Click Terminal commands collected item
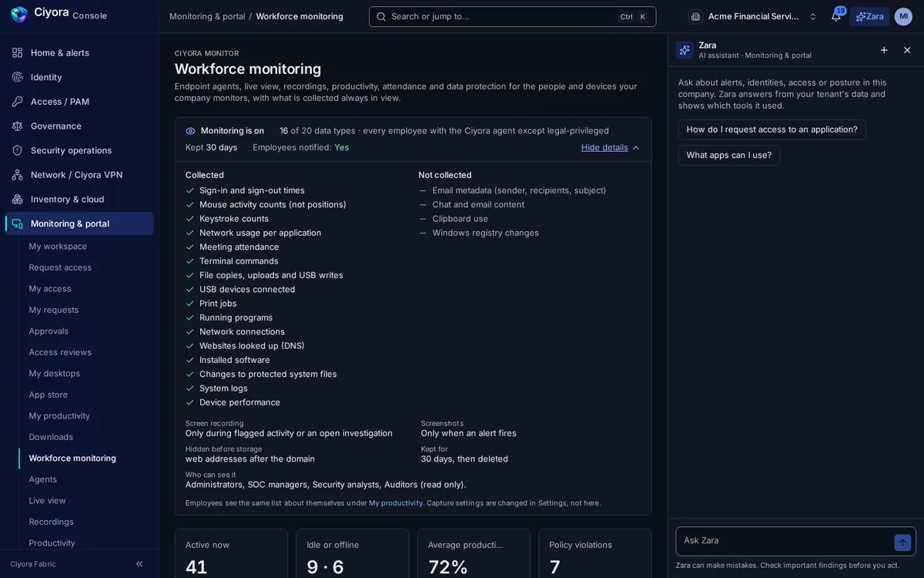Viewport: 924px width, 578px height. 239,261
